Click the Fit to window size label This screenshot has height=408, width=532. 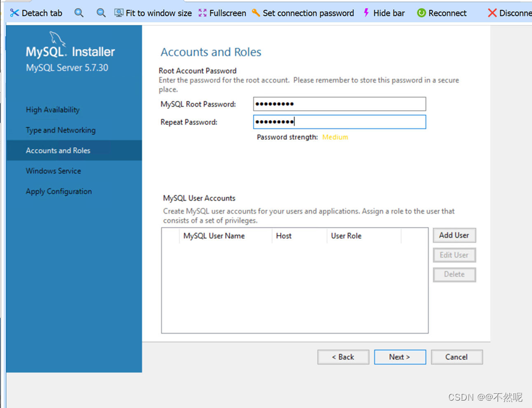tap(159, 13)
